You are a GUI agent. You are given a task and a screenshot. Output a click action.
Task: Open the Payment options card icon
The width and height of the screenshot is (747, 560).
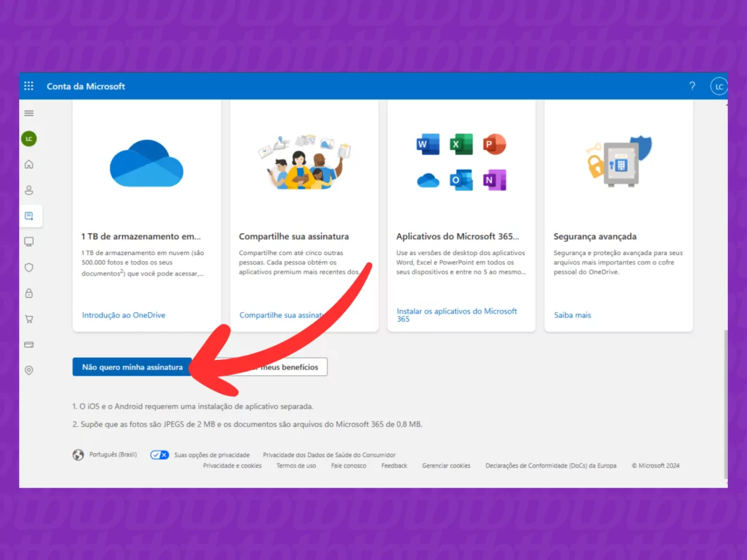29,344
